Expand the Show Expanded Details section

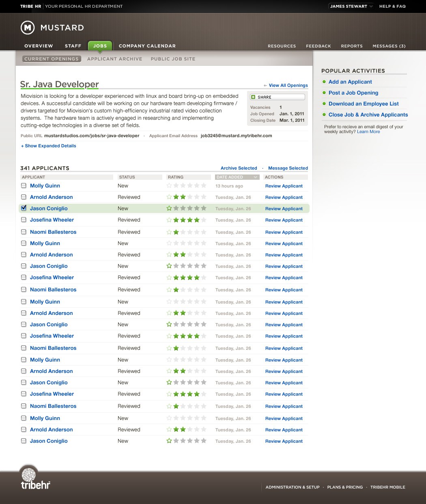click(49, 146)
